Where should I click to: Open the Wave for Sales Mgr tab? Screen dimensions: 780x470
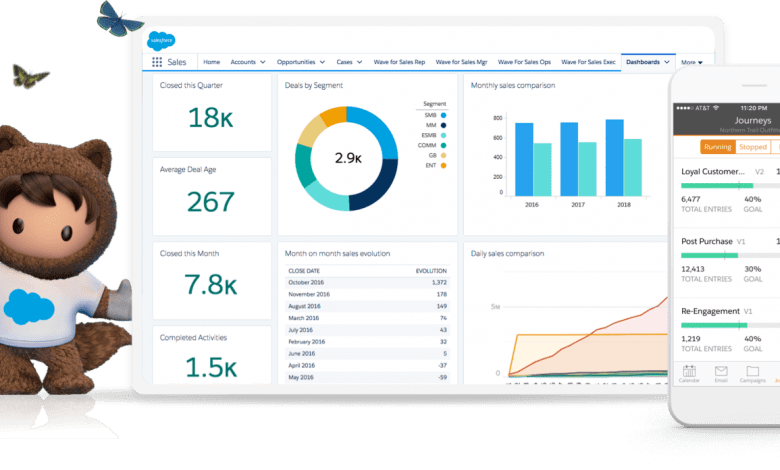(461, 62)
